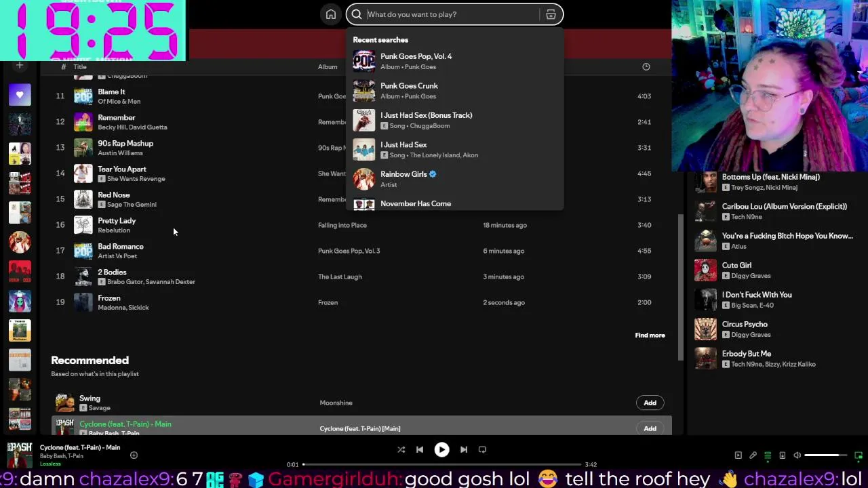Create playlist plus icon in sidebar
The height and width of the screenshot is (488, 868).
click(x=20, y=65)
